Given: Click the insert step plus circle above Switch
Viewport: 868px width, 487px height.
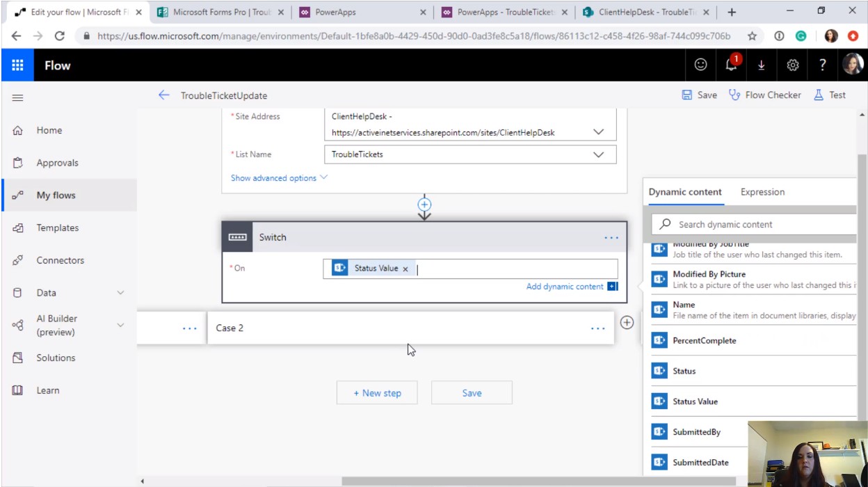Looking at the screenshot, I should click(424, 205).
